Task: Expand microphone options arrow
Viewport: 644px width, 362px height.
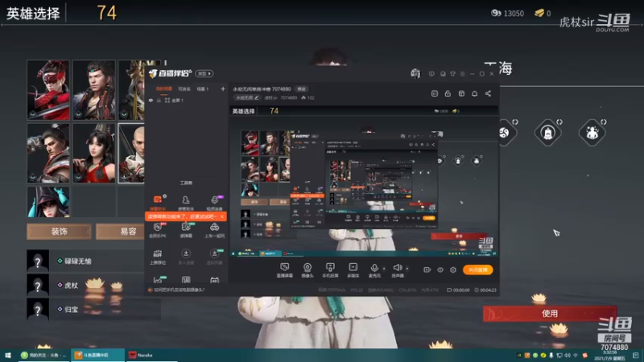Action: (x=384, y=269)
